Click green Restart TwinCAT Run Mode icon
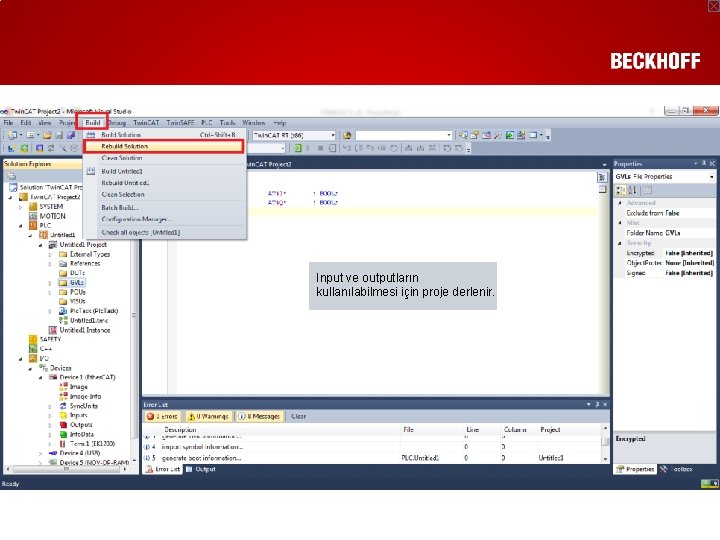 [x=24, y=148]
